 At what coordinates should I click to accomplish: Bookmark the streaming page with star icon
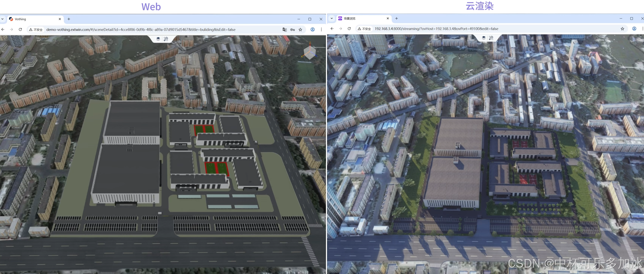click(622, 29)
